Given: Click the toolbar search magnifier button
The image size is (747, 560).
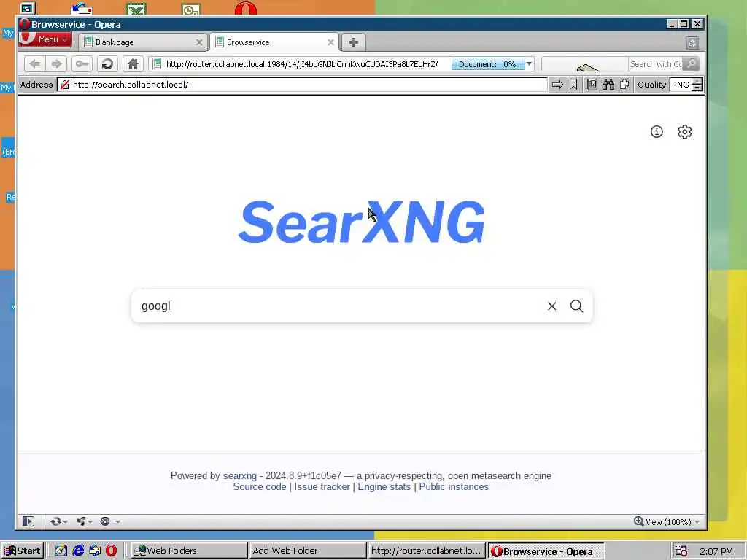Looking at the screenshot, I should coord(692,64).
